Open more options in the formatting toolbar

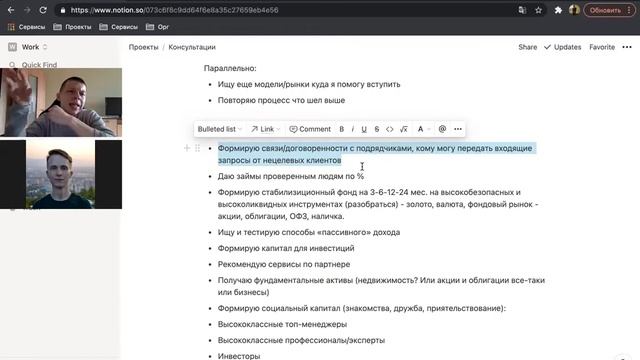(458, 129)
